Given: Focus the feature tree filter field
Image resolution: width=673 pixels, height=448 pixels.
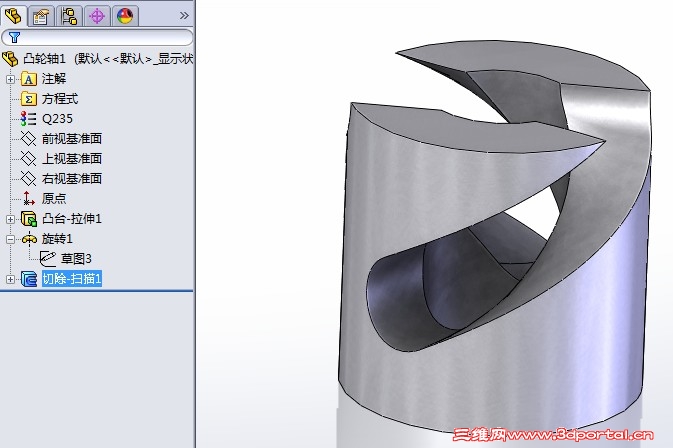Looking at the screenshot, I should 97,37.
